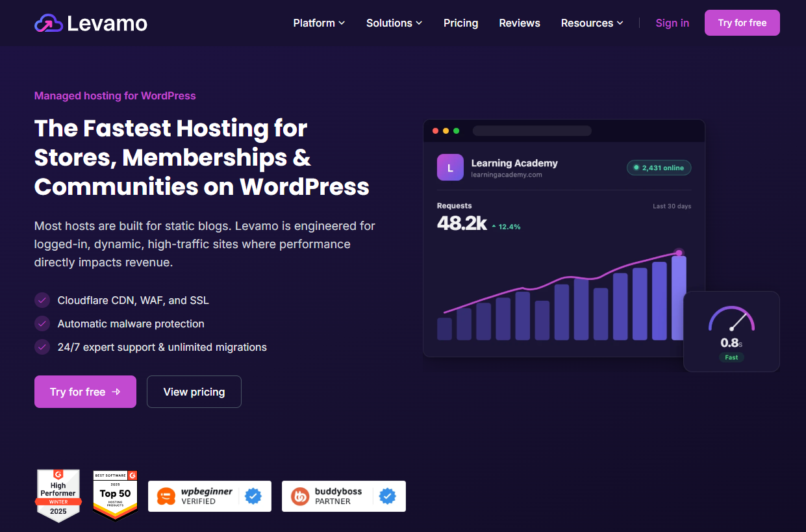Click the green Fast label
The height and width of the screenshot is (532, 806).
(x=731, y=357)
